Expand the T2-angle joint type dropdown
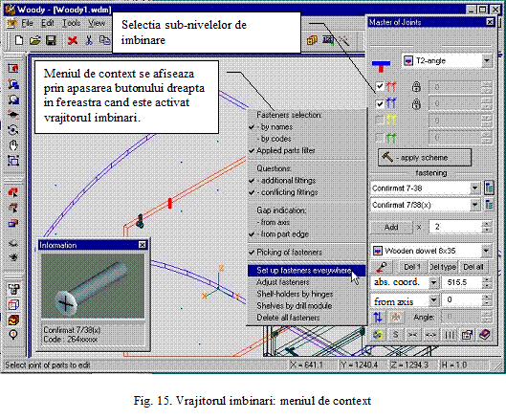 coord(486,60)
